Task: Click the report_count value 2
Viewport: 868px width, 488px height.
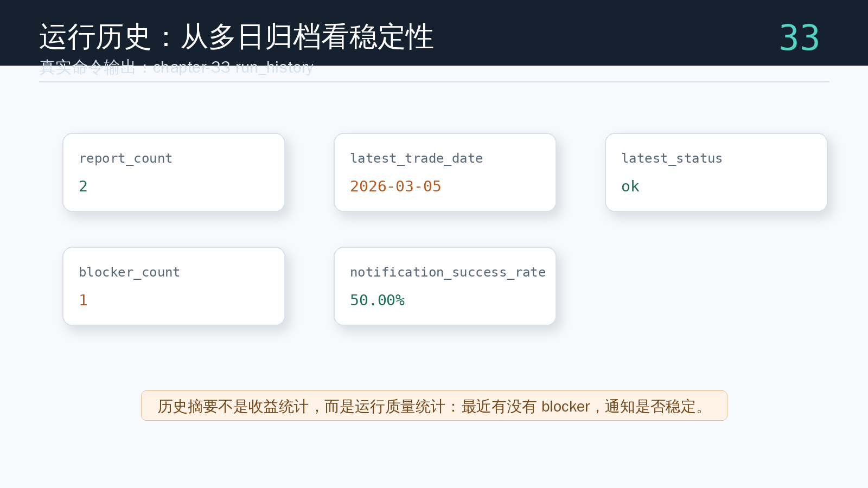Action: [x=83, y=187]
